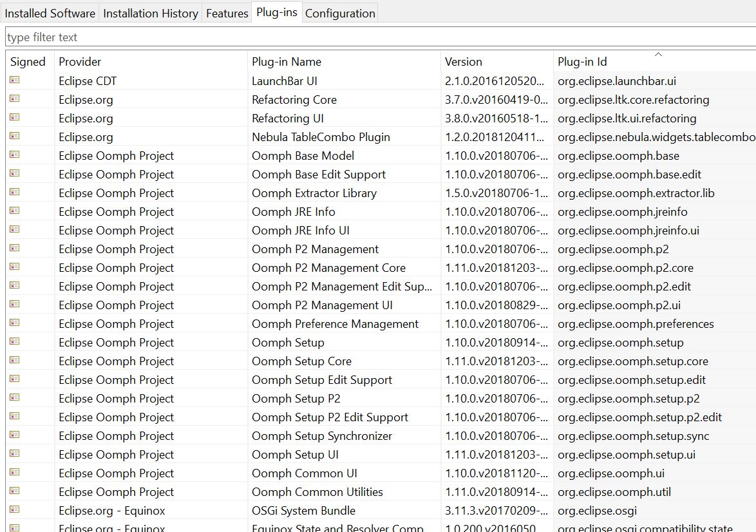Click signed icon of org.eclipse.oomph.p2 row
This screenshot has height=532, width=756.
(x=14, y=248)
